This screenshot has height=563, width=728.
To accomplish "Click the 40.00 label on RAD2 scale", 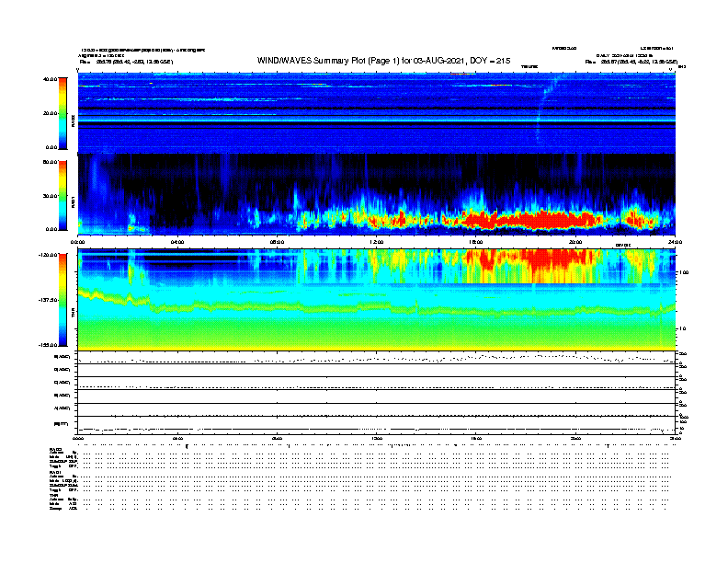I will (51, 79).
